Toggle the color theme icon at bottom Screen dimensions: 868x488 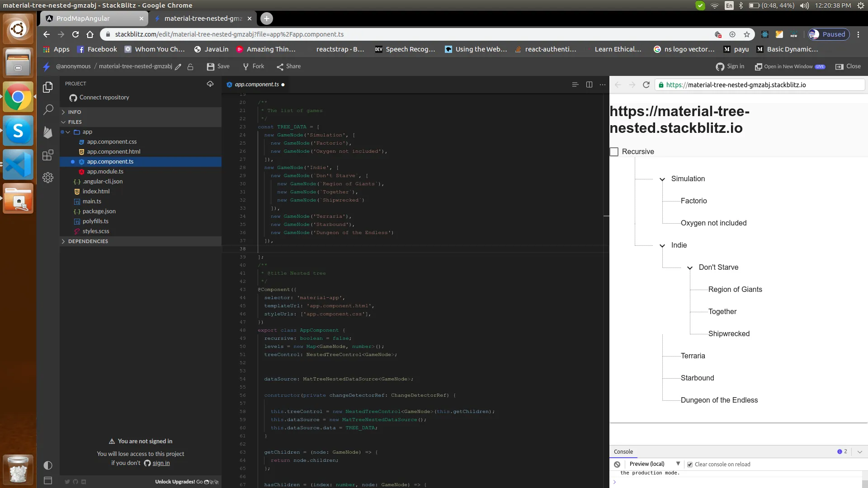tap(48, 465)
